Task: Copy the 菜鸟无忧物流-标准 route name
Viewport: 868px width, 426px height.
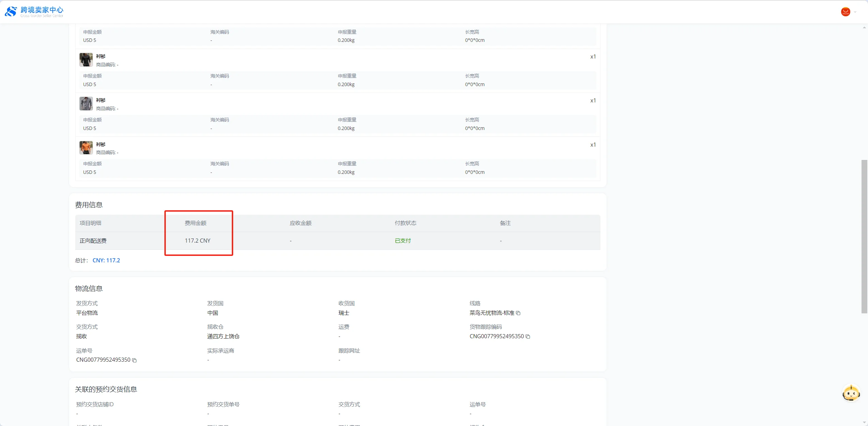Action: click(x=518, y=313)
